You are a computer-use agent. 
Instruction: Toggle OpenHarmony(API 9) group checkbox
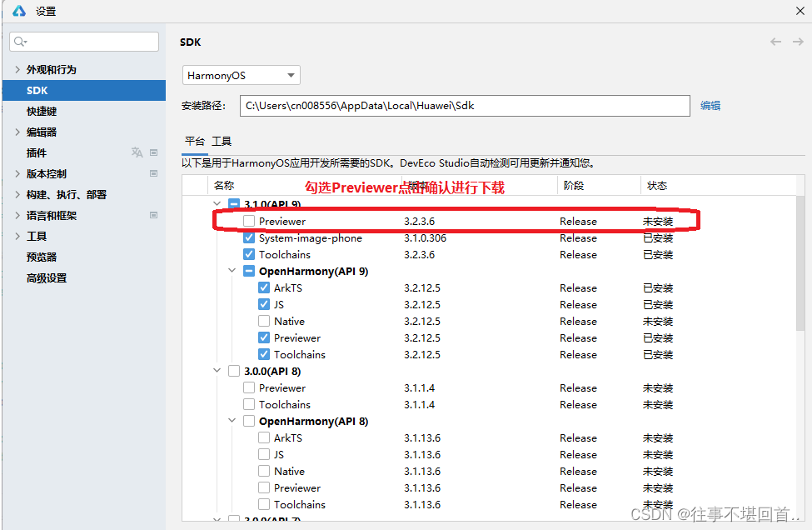248,271
